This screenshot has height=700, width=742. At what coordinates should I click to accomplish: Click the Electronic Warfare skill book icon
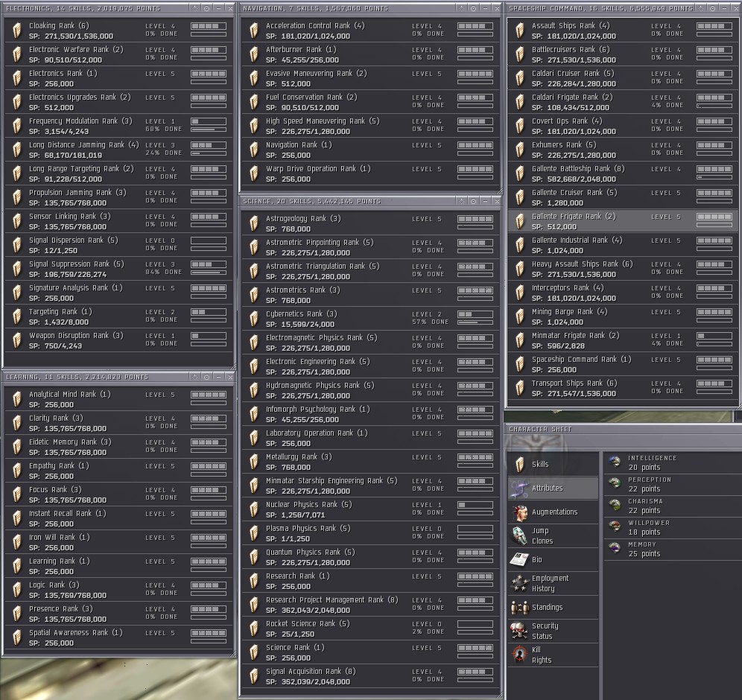[x=17, y=54]
